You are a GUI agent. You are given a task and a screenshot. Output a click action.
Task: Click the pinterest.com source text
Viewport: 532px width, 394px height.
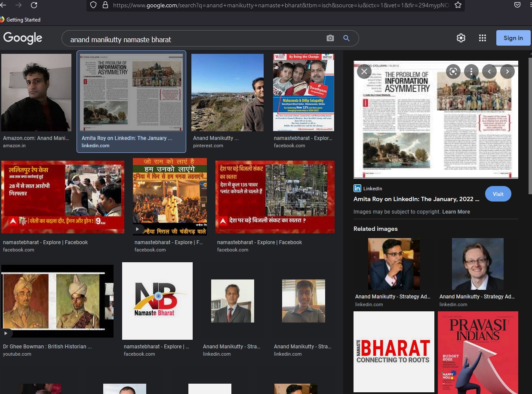[208, 146]
